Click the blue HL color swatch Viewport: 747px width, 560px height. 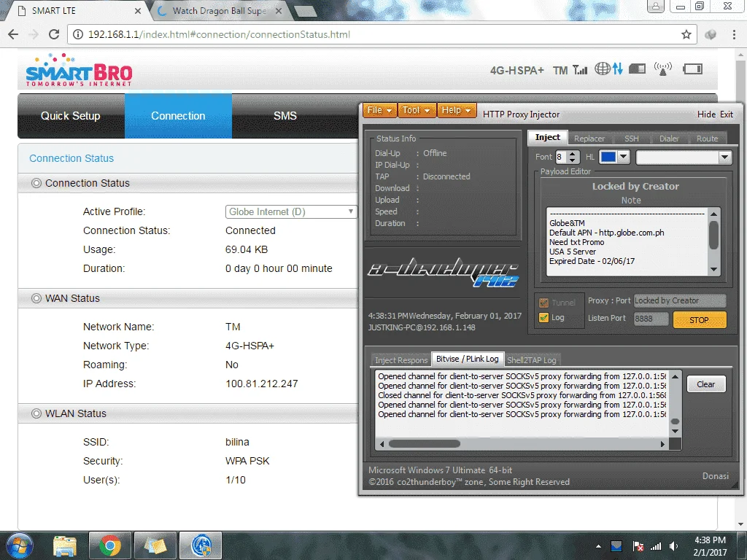(x=608, y=157)
